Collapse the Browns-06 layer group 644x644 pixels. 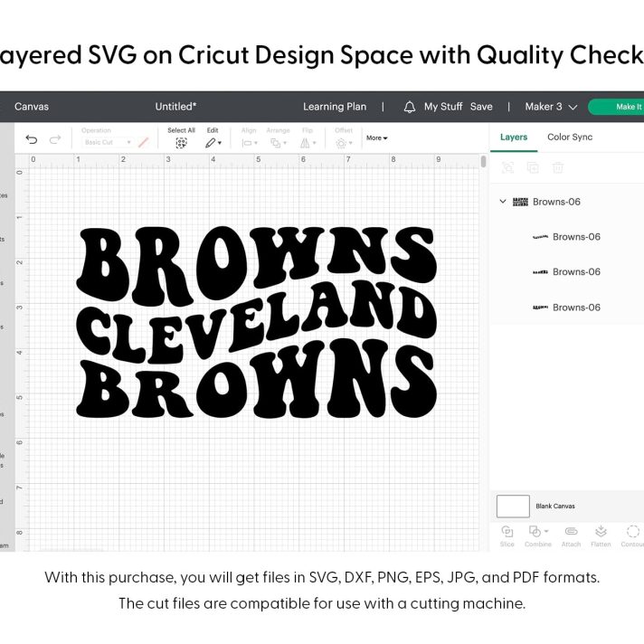click(503, 201)
